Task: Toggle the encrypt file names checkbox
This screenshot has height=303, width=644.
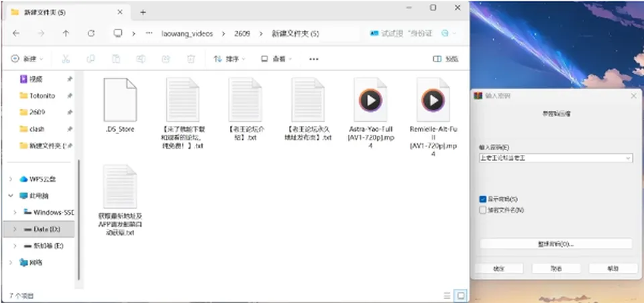Action: pos(482,210)
